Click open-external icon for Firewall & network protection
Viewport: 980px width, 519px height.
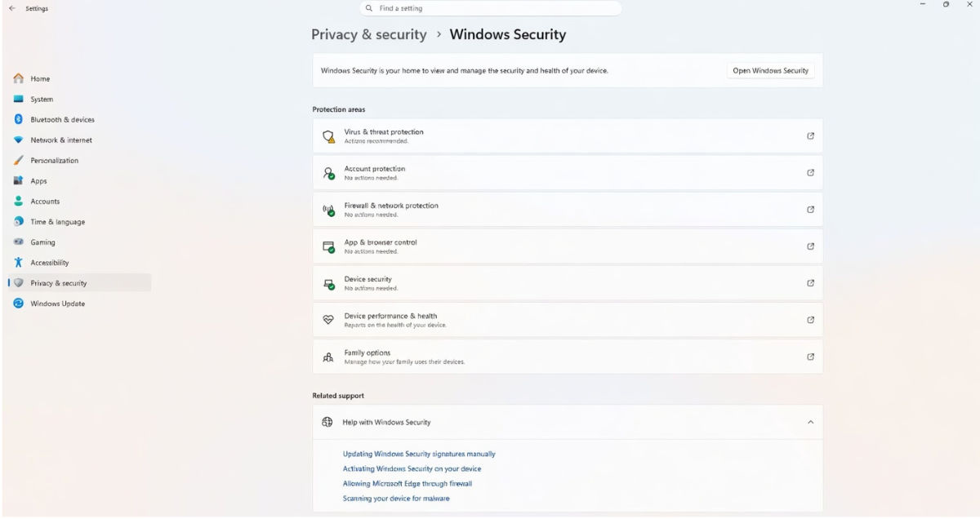coord(810,210)
